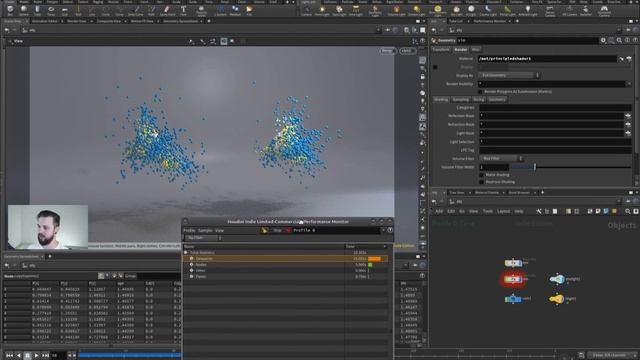Switch to the Transform parameter tab
640x360 pixels.
pos(441,49)
